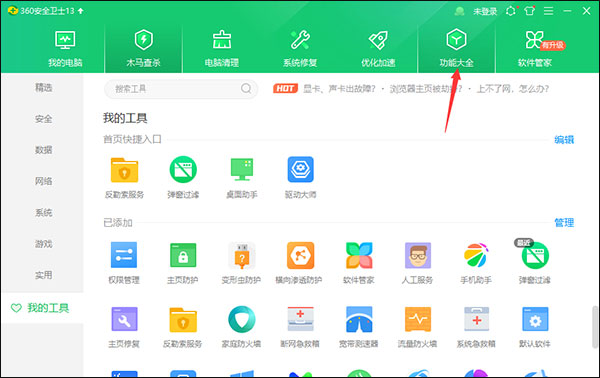The height and width of the screenshot is (378, 600).
Task: Select 精选 category in sidebar
Action: [x=44, y=88]
